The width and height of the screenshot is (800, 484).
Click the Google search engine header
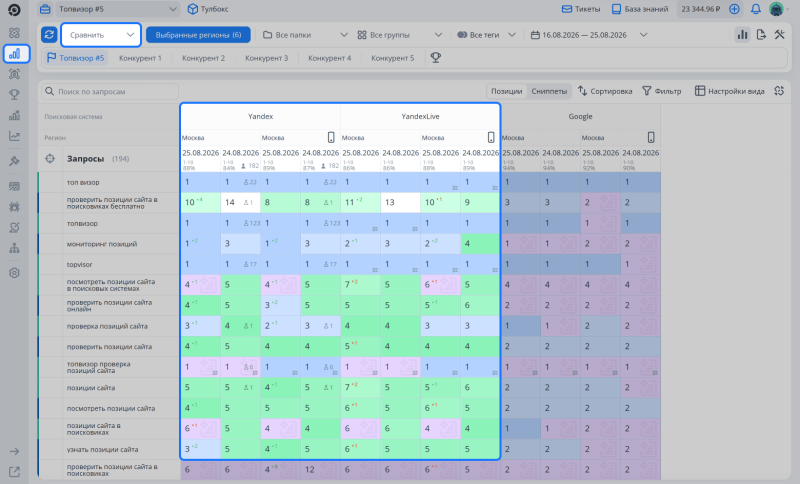[x=581, y=116]
